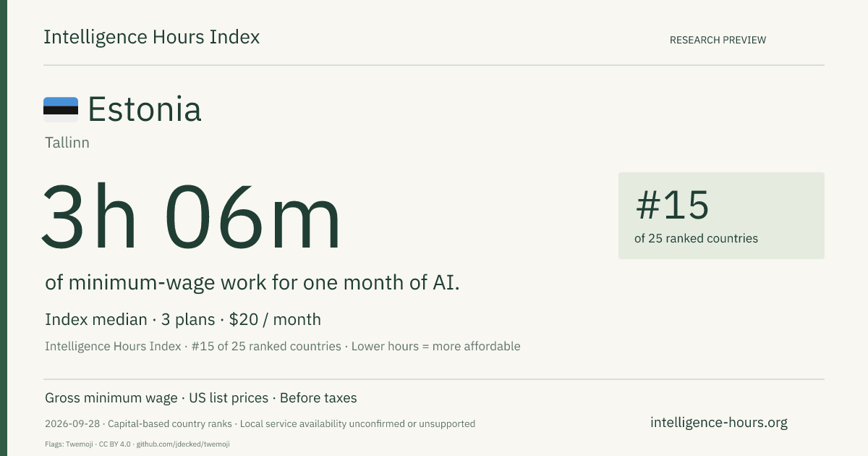Select the 2026-09-28 date stamp
Screen dimensions: 868x456
(x=72, y=423)
